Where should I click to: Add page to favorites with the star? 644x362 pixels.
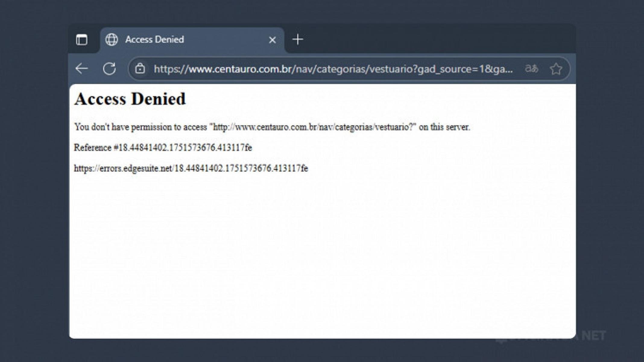click(x=556, y=69)
